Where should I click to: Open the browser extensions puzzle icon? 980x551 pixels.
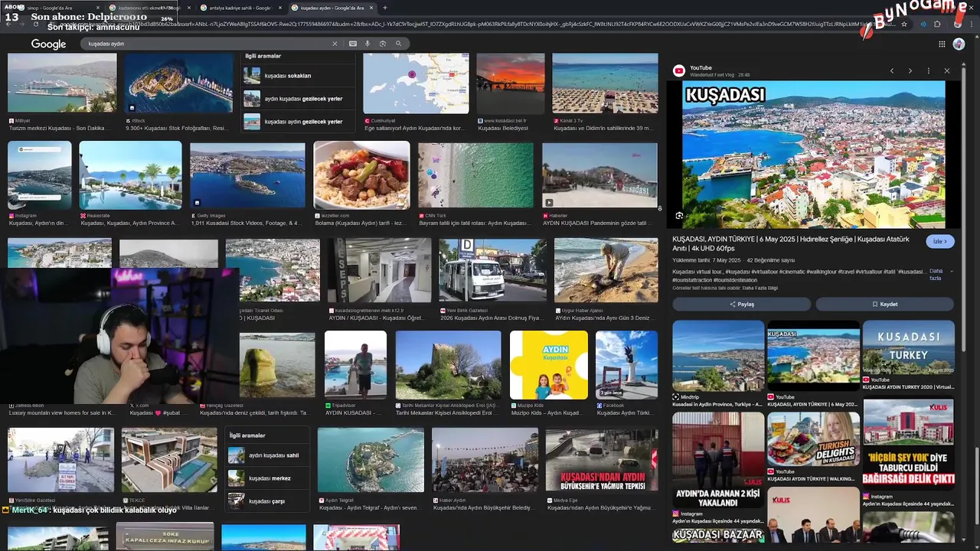pyautogui.click(x=938, y=24)
